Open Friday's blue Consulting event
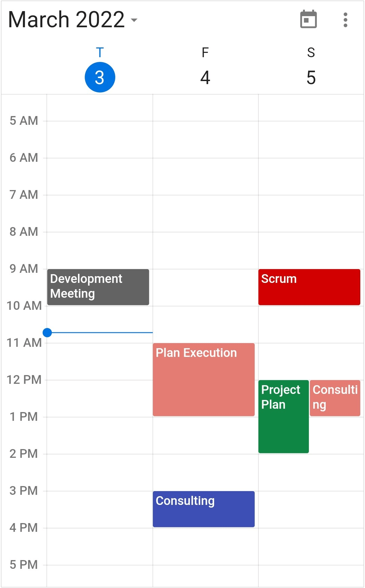This screenshot has width=365, height=588. pos(204,509)
